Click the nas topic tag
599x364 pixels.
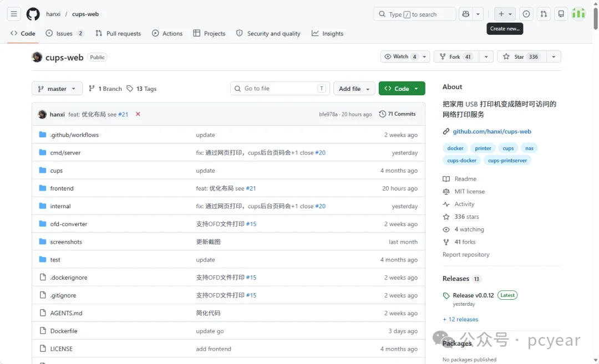point(529,148)
